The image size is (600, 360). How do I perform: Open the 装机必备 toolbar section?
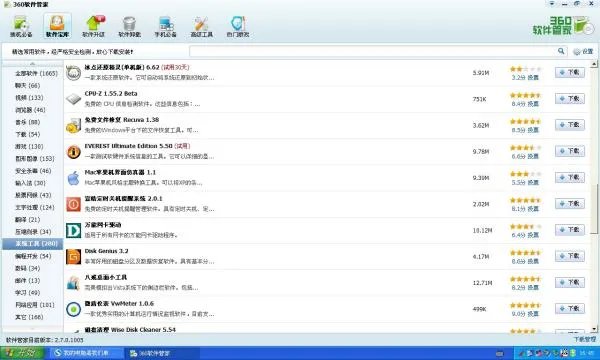coord(21,26)
